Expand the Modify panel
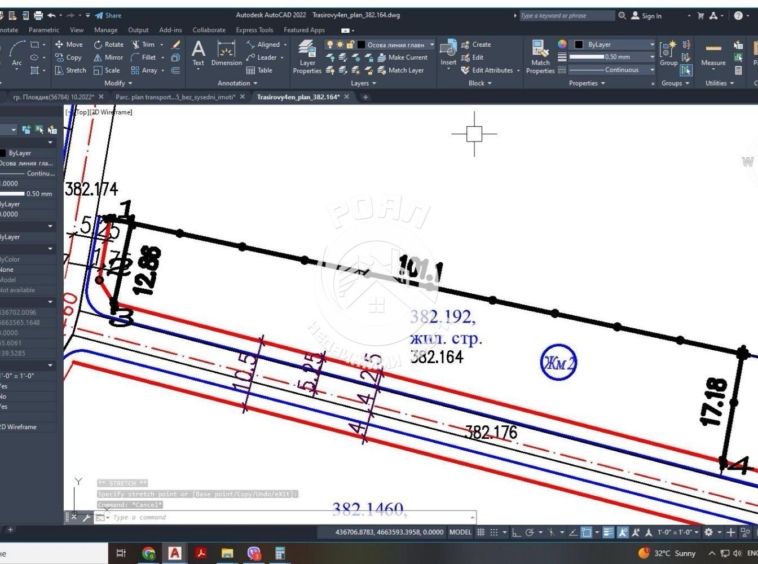Image resolution: width=758 pixels, height=564 pixels. 118,83
